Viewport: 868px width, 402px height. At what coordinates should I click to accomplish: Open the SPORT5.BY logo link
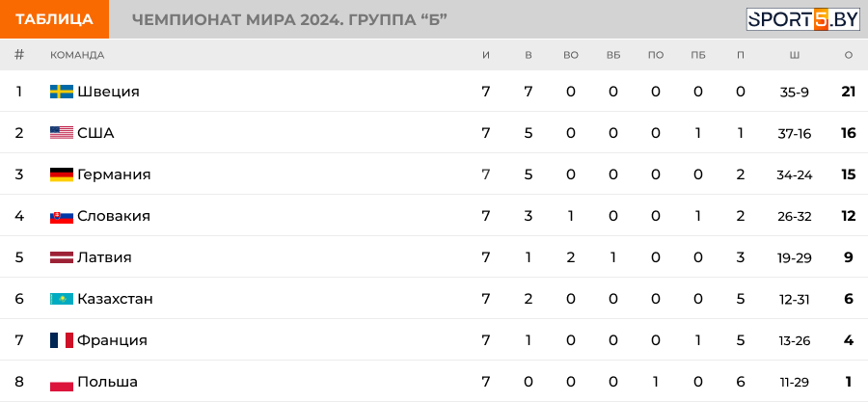click(x=802, y=19)
